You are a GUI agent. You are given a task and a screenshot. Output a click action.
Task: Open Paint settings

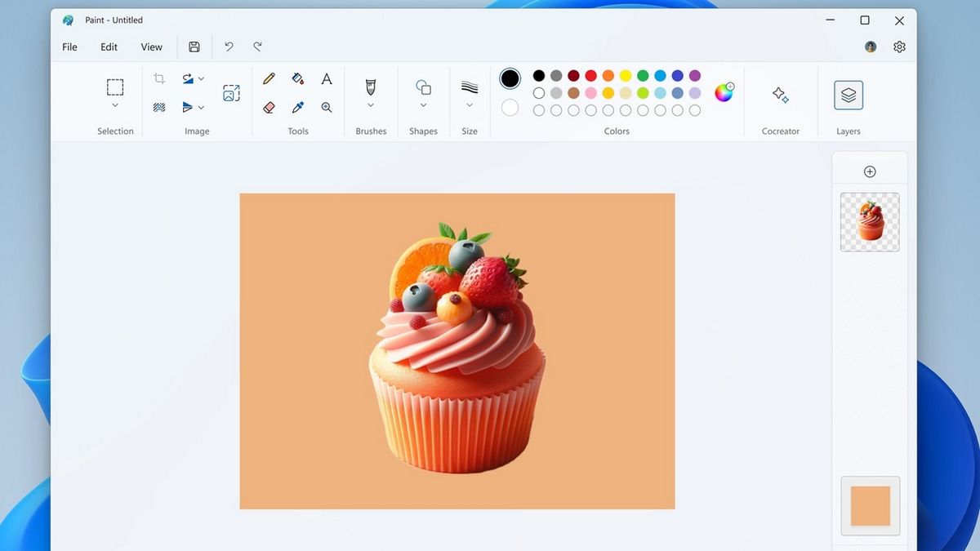(899, 47)
